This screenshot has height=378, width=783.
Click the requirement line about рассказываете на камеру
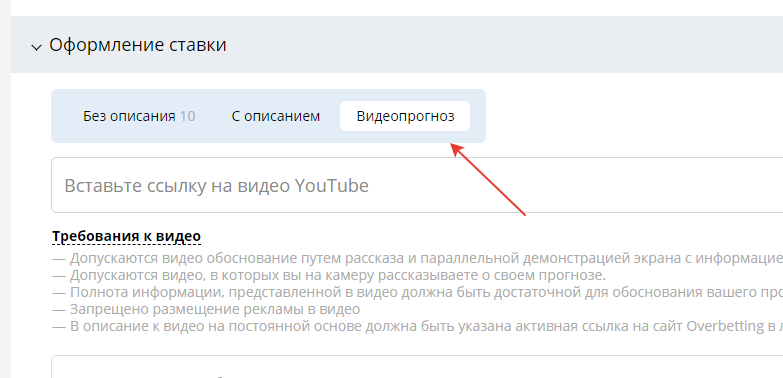(329, 276)
